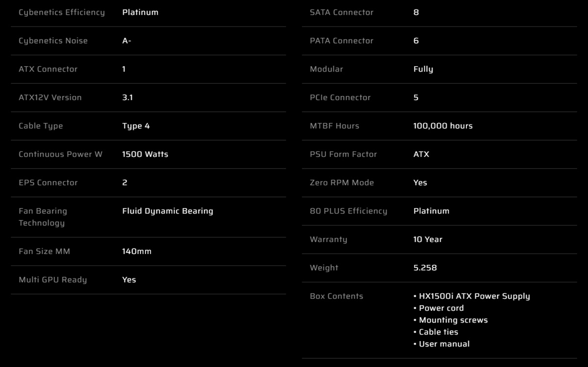Click the 10 Year warranty value
Screen dimensions: 588x367
(428, 240)
